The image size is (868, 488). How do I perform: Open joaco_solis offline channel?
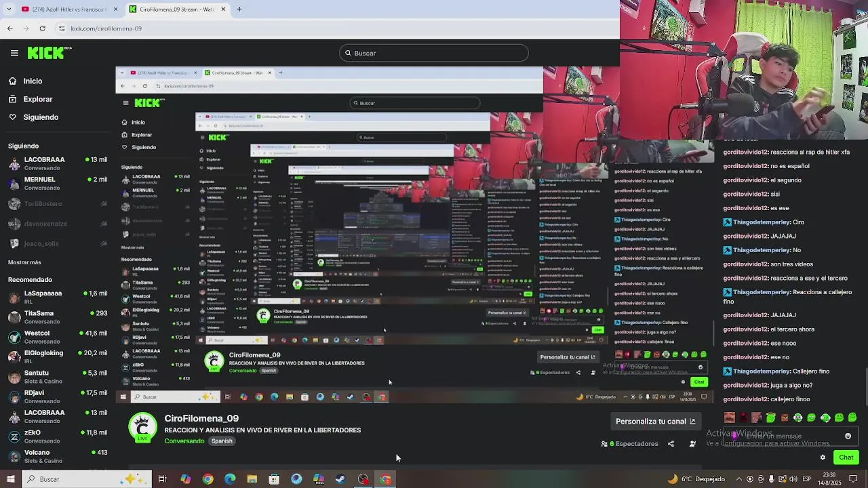click(58, 243)
